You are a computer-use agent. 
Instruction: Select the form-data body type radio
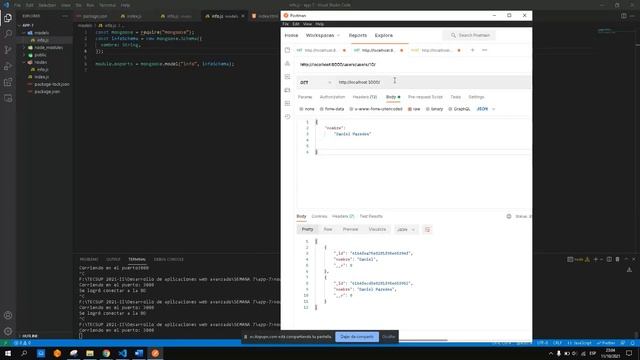pos(322,109)
